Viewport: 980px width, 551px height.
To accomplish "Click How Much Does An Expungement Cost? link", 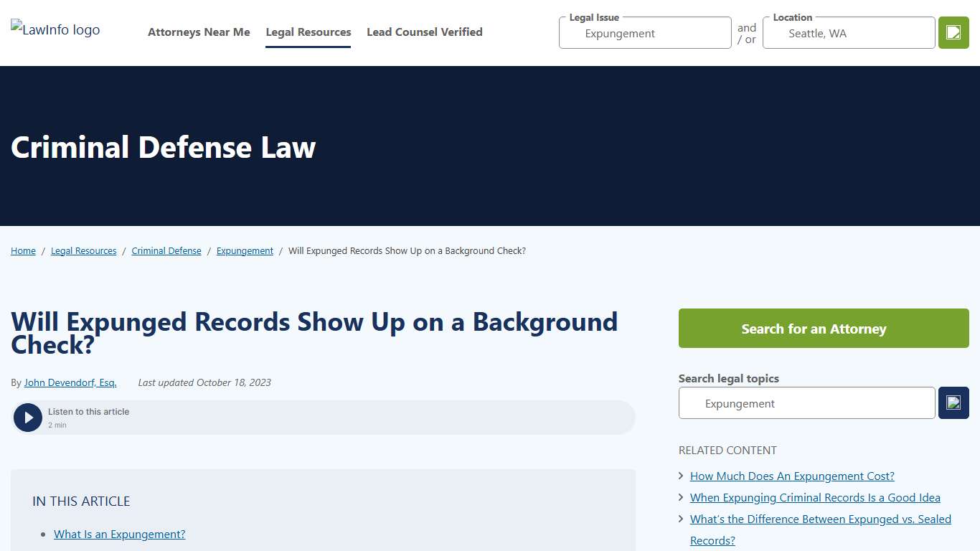I will pos(791,476).
